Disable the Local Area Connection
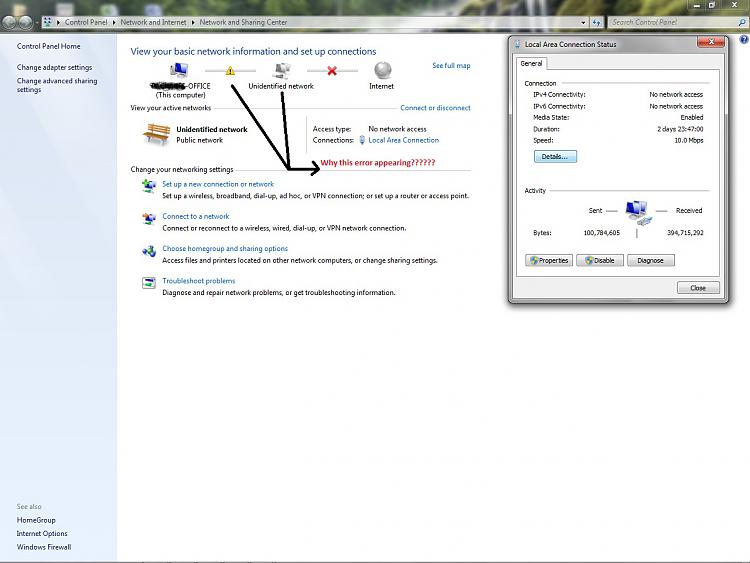 (x=600, y=260)
